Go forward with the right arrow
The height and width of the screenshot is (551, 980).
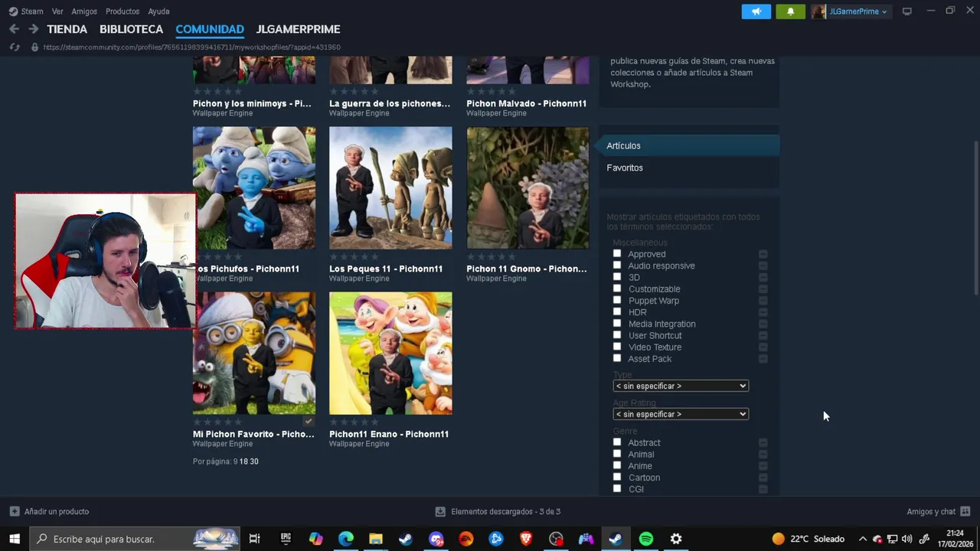coord(33,29)
